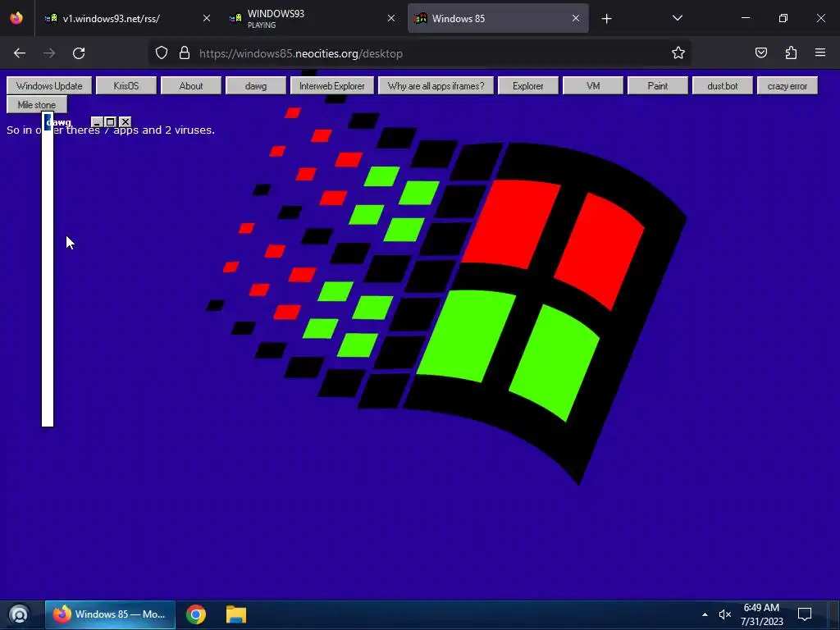Image resolution: width=840 pixels, height=630 pixels.
Task: Open Firefox application menu
Action: click(x=820, y=52)
